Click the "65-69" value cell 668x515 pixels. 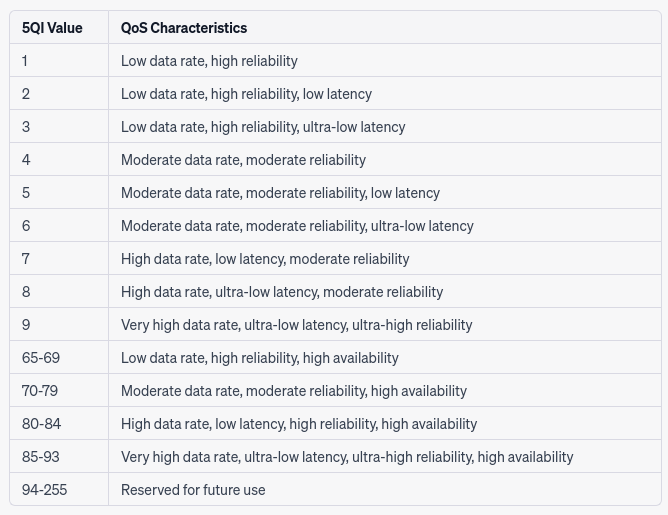click(41, 358)
